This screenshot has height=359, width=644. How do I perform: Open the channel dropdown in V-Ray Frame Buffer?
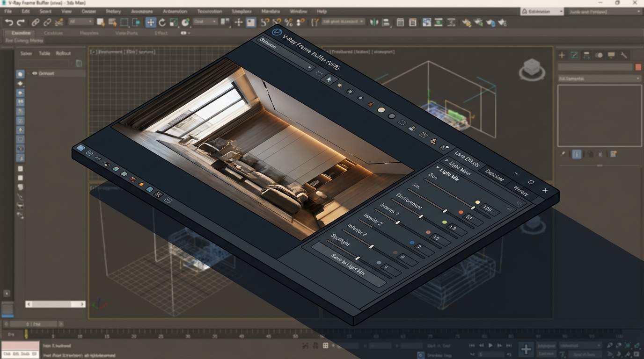(x=285, y=54)
